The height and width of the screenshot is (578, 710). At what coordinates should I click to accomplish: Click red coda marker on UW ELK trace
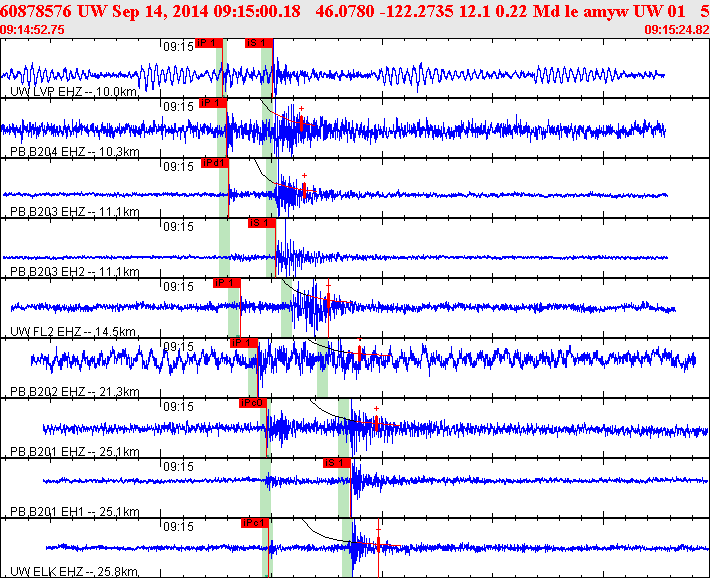click(x=378, y=543)
